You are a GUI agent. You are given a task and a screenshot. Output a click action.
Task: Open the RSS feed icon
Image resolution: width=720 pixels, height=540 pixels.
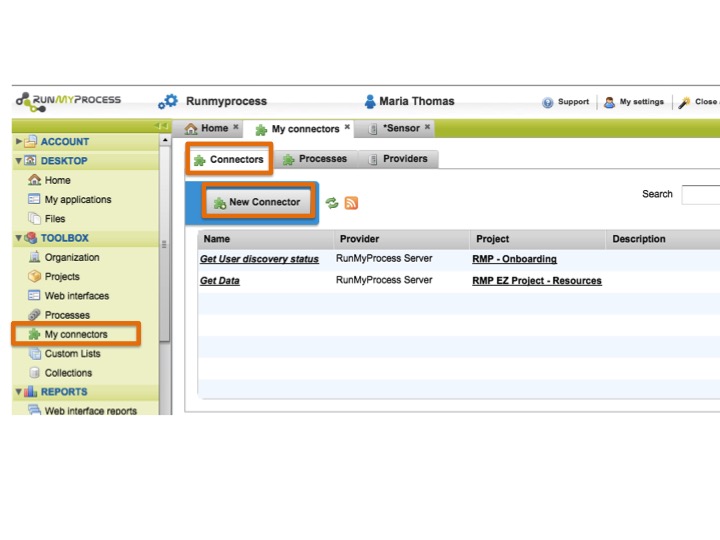tap(351, 202)
